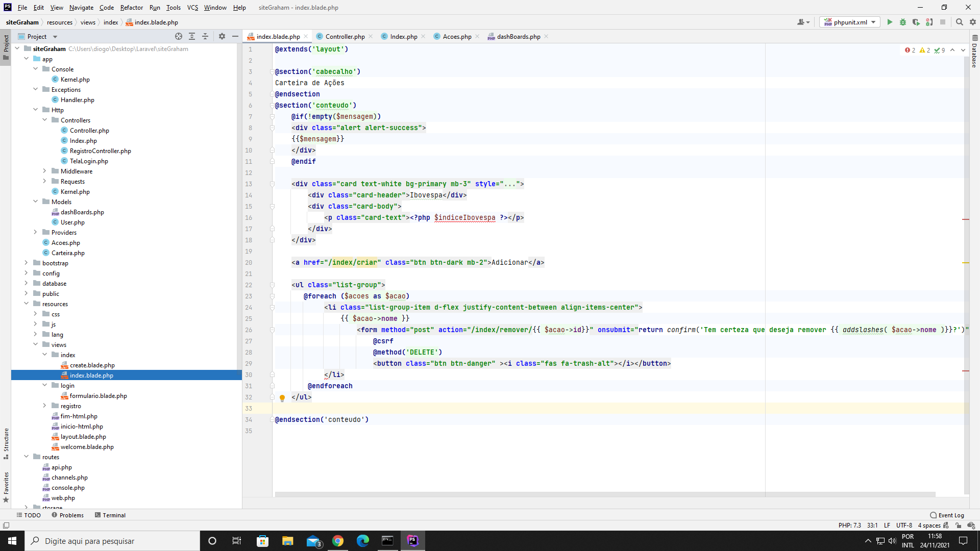
Task: Click the errors count indicator in editor
Action: tap(910, 50)
